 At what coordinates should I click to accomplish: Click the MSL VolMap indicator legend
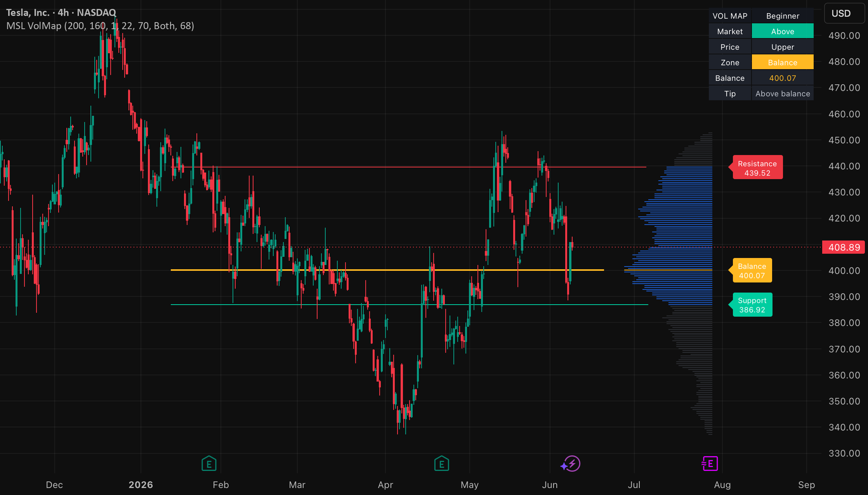[100, 26]
